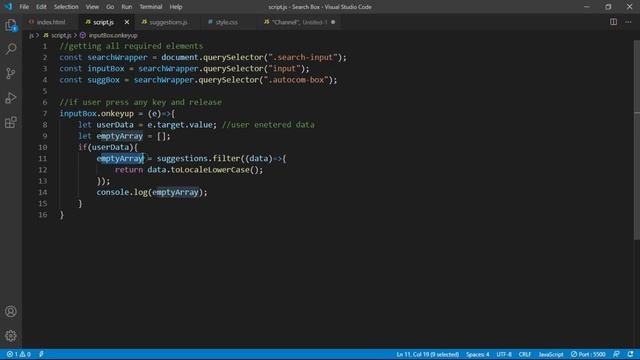Click the comment on line 1
640x360 pixels.
pos(131,46)
